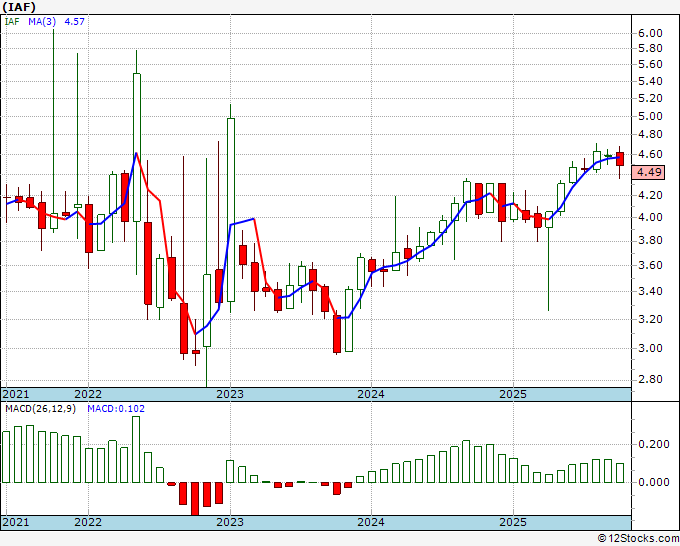
Task: Click the 3.20 price axis label
Action: pyautogui.click(x=650, y=319)
